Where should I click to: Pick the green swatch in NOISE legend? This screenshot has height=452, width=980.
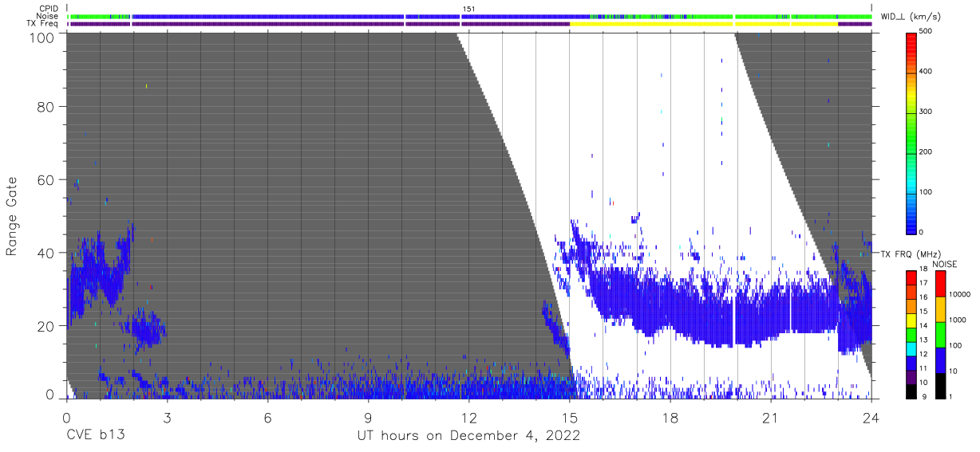point(940,334)
